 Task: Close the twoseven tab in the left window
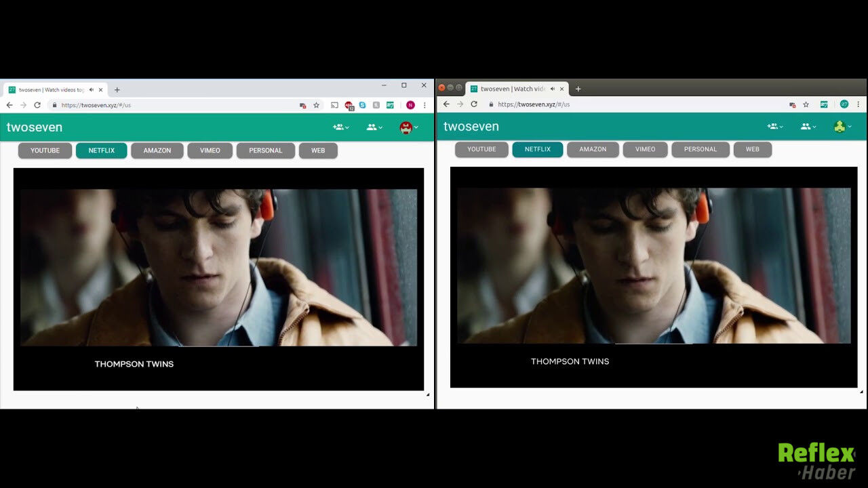tap(101, 89)
